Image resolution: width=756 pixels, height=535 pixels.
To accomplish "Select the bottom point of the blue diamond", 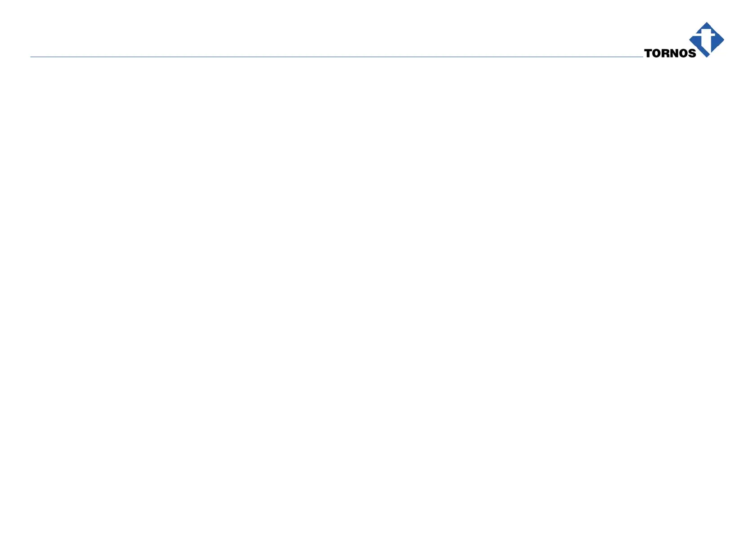I will click(x=707, y=56).
